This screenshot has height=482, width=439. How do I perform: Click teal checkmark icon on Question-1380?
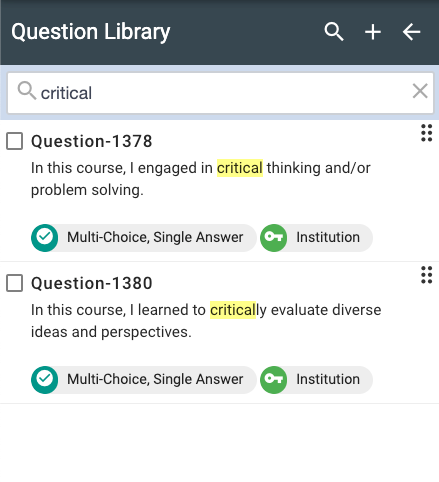click(x=45, y=380)
